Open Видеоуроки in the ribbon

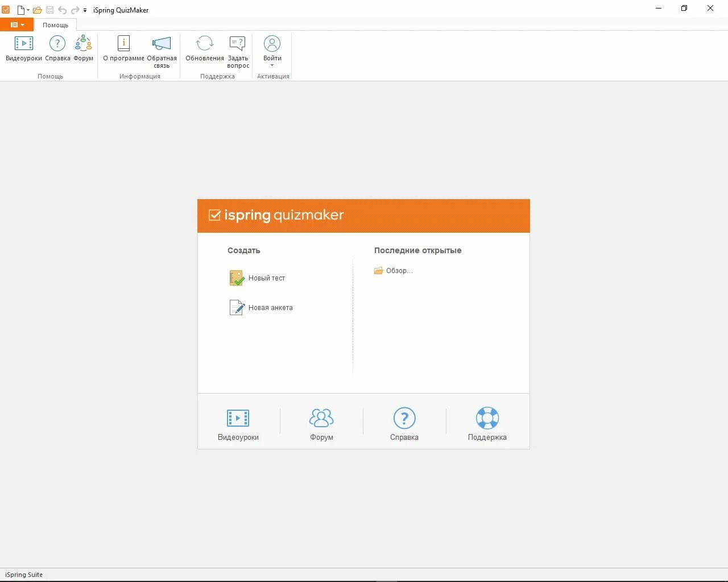(23, 49)
